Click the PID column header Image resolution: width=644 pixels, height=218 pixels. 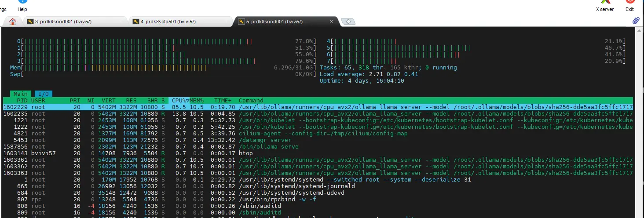pyautogui.click(x=22, y=100)
